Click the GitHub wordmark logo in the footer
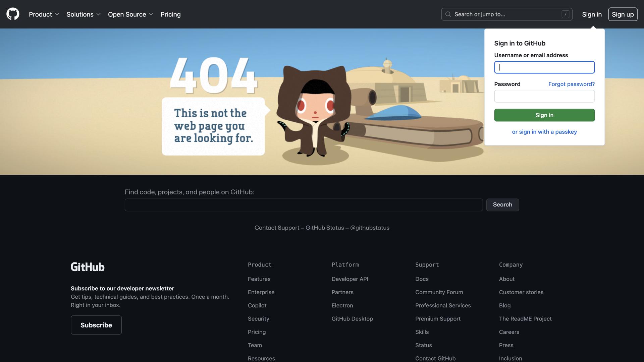Screen dimensions: 644x362 pos(87,266)
